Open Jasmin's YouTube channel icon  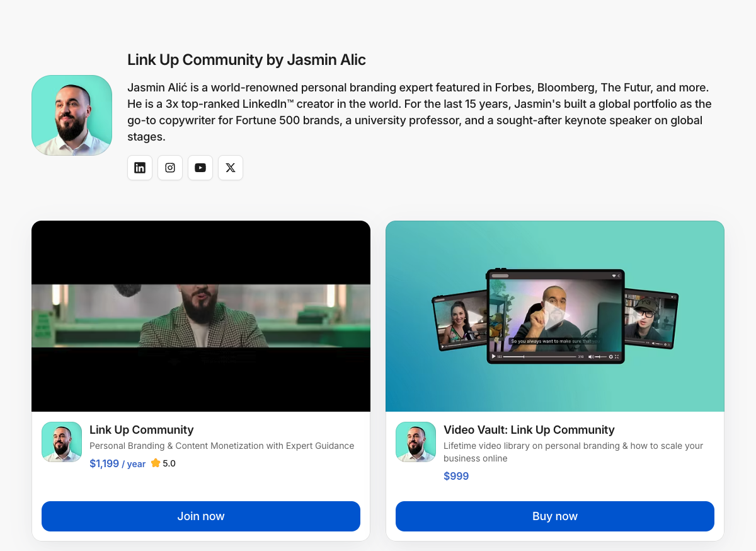200,168
